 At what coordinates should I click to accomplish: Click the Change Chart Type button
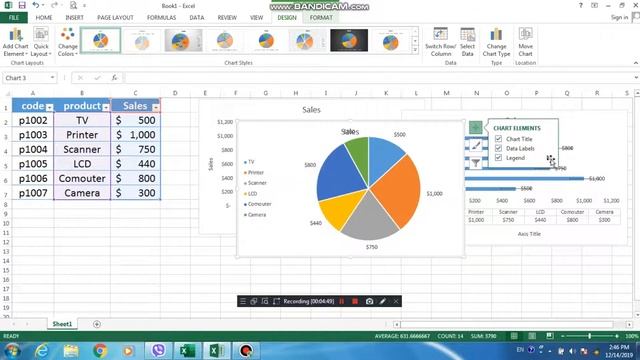[x=496, y=42]
